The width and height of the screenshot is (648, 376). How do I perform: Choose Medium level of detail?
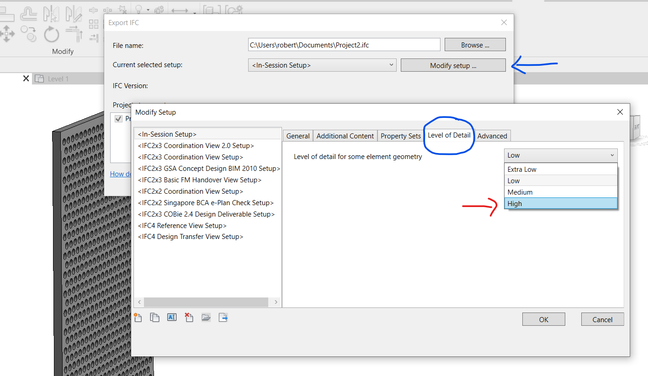point(561,192)
